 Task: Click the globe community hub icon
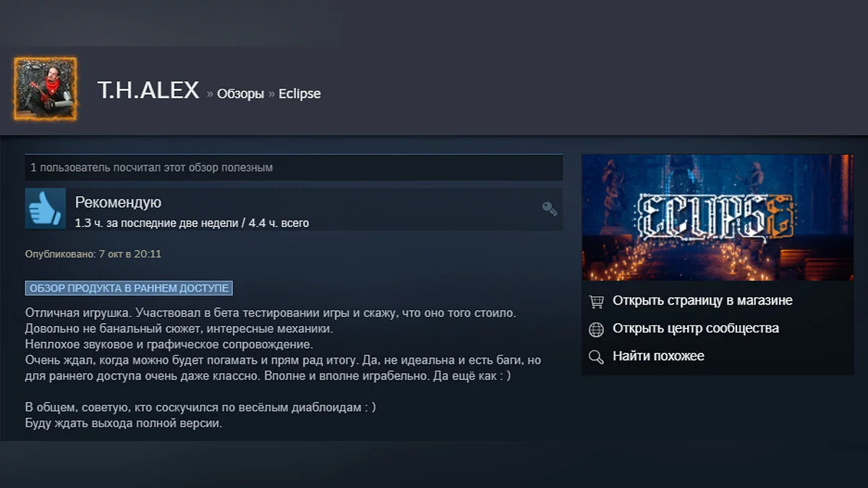click(596, 329)
